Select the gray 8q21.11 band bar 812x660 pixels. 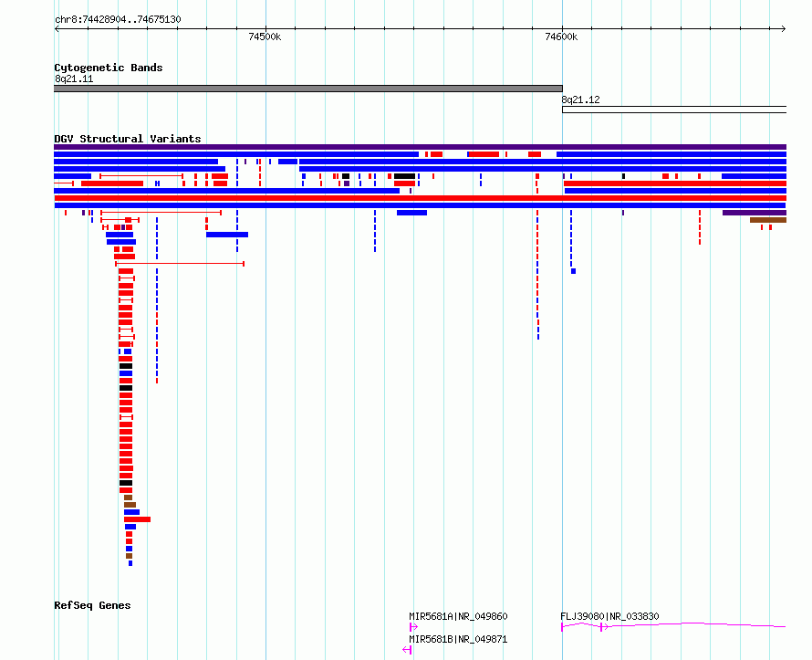(308, 89)
